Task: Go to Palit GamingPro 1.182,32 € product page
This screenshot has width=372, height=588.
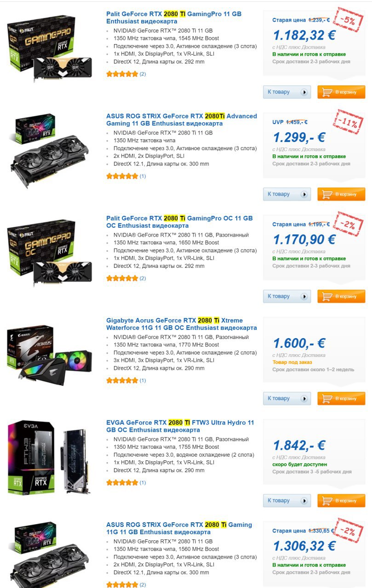Action: [x=287, y=92]
